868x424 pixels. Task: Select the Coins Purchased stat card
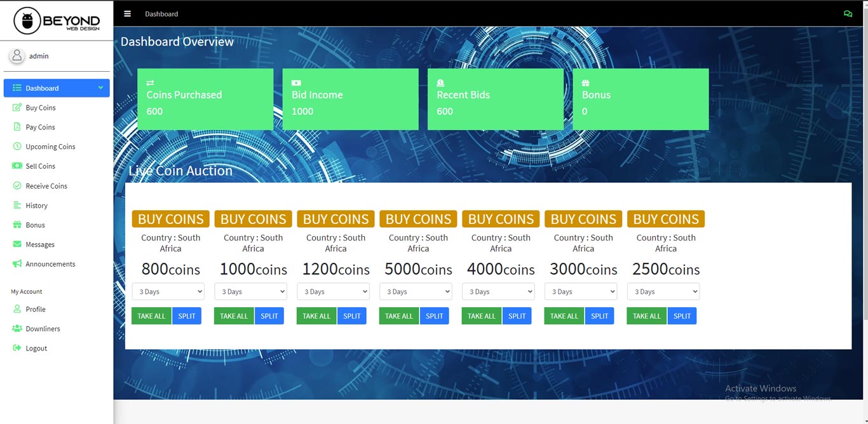pos(205,100)
